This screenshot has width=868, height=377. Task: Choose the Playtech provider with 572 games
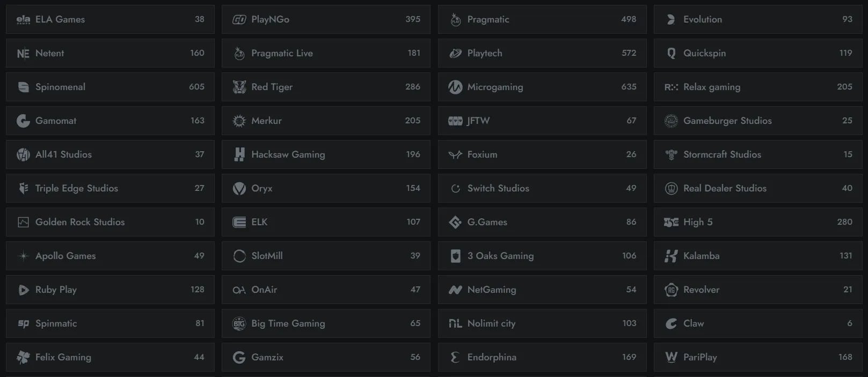coord(542,53)
